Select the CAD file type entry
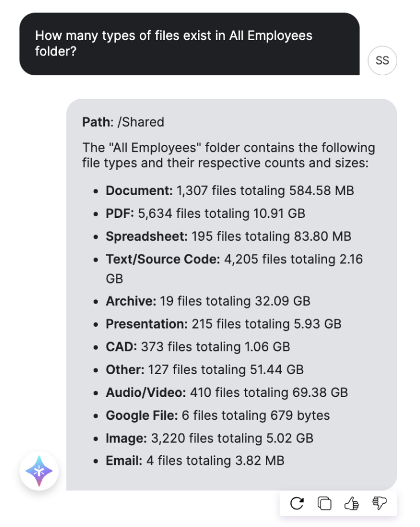Image resolution: width=420 pixels, height=527 pixels. [x=197, y=347]
